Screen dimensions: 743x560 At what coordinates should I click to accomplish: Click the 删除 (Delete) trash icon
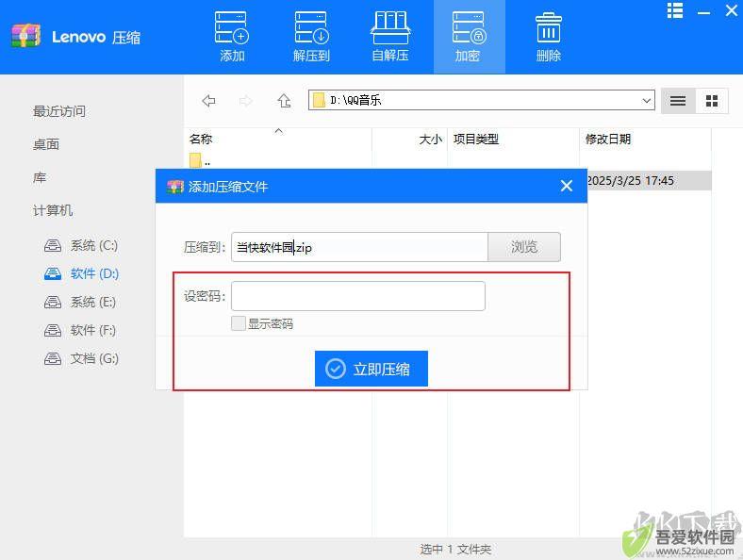[x=548, y=37]
